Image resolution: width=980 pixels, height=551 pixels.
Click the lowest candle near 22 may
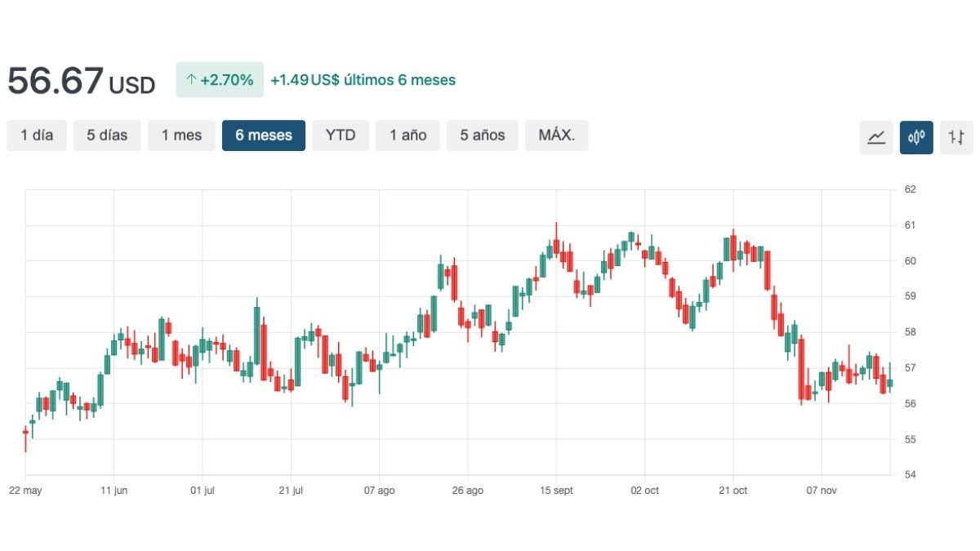point(25,433)
